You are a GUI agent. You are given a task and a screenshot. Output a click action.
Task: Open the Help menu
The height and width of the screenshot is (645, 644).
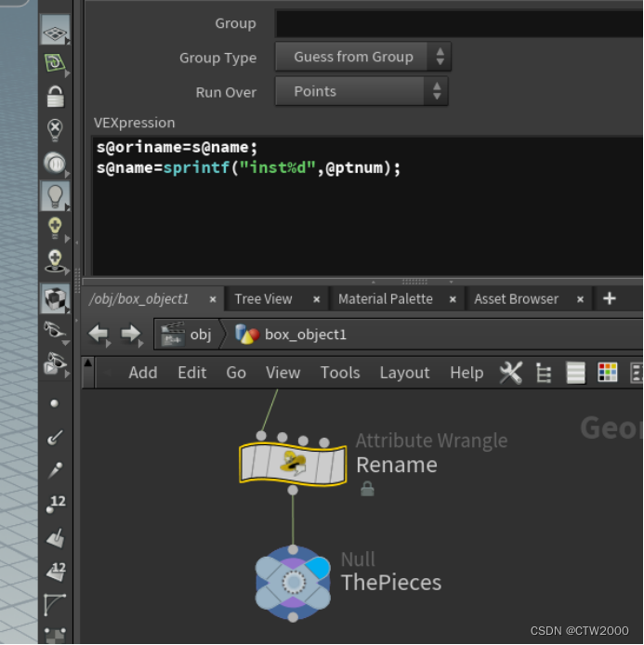coord(467,373)
